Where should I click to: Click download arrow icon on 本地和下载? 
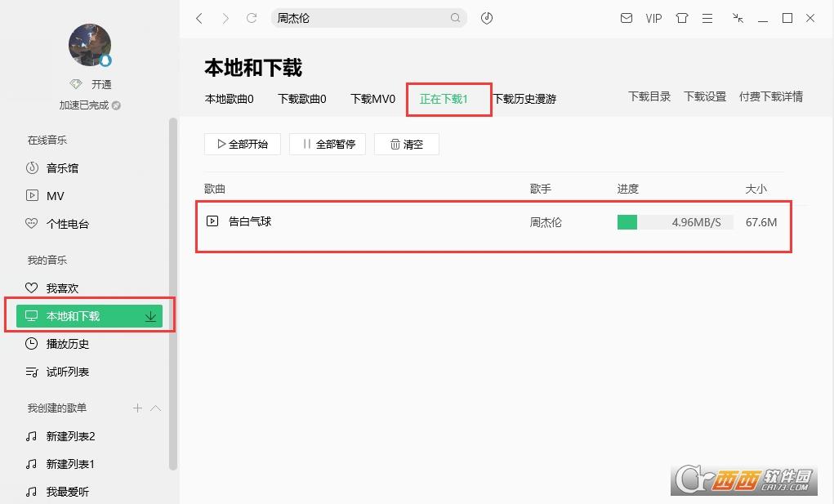(x=150, y=316)
